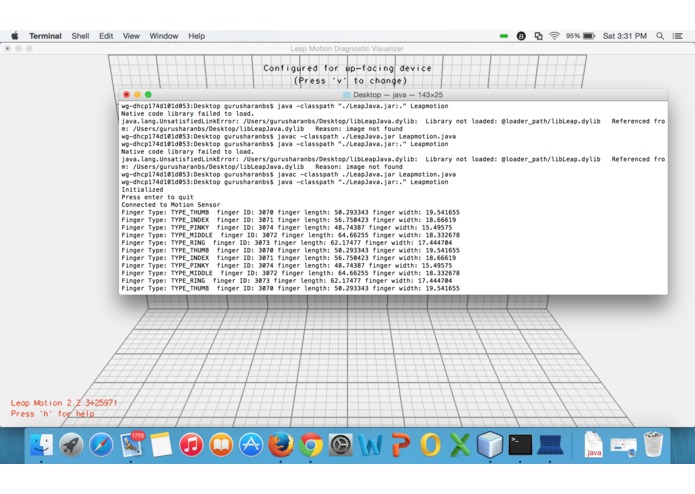Click the Leap Motion Diagnostic Visualizer title bar

pyautogui.click(x=347, y=49)
